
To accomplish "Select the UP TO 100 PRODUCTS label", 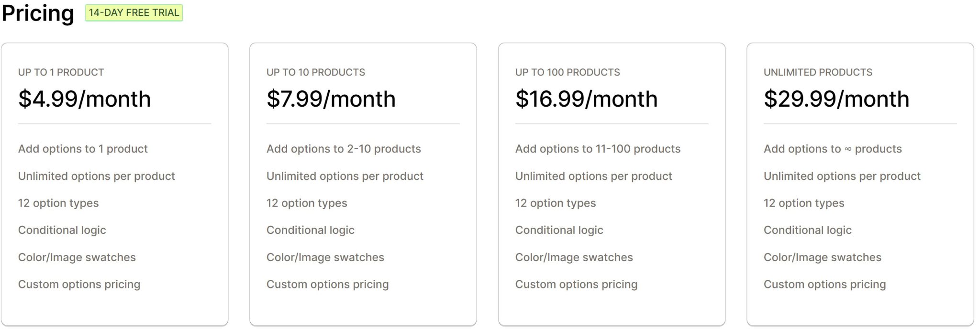I will [x=568, y=72].
